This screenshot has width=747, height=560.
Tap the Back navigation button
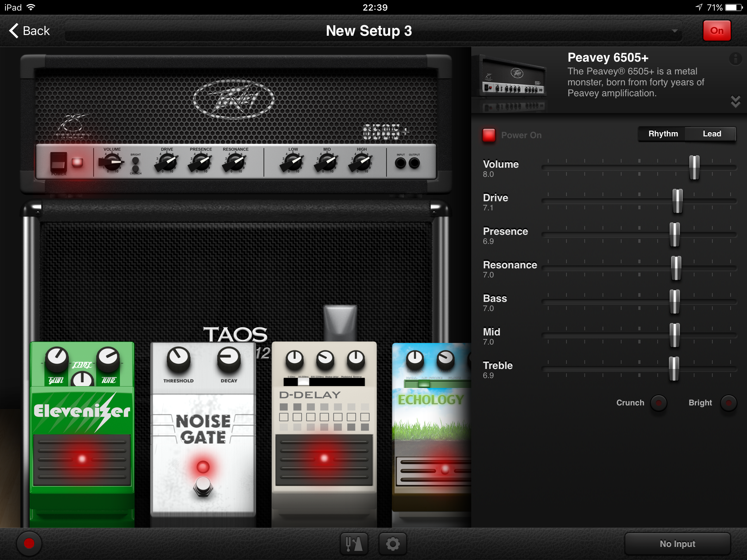coord(30,31)
